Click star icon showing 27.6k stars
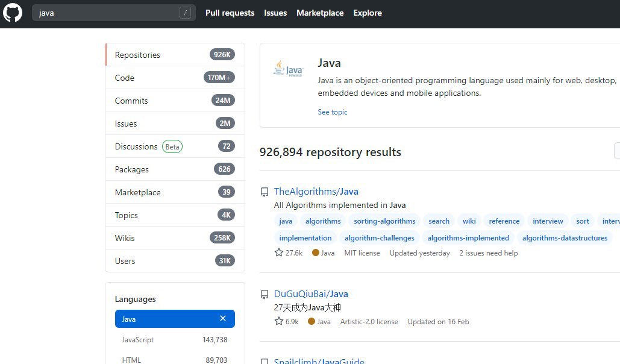620x364 pixels. tap(279, 253)
